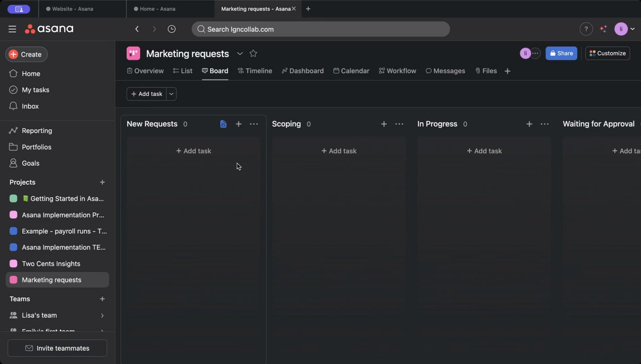The width and height of the screenshot is (641, 364).
Task: Open the project title dropdown arrow
Action: click(x=240, y=54)
